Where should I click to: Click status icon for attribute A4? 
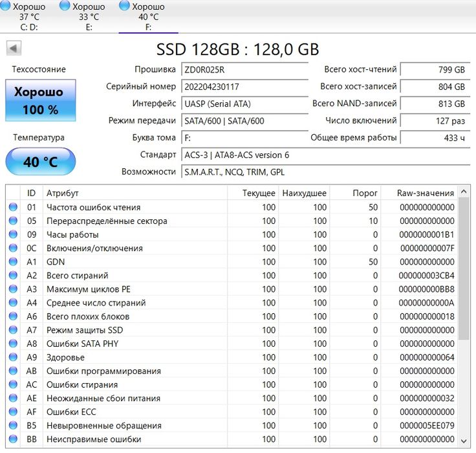pos(13,302)
